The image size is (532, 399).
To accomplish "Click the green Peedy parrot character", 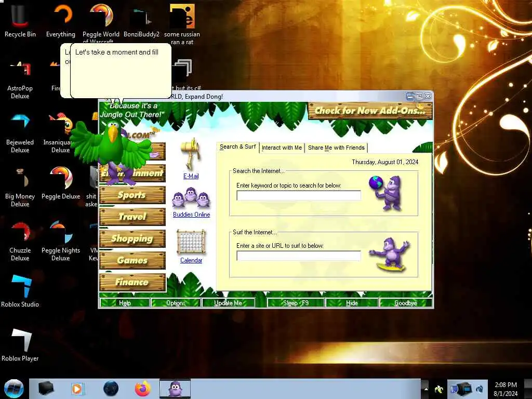I will pos(111,144).
